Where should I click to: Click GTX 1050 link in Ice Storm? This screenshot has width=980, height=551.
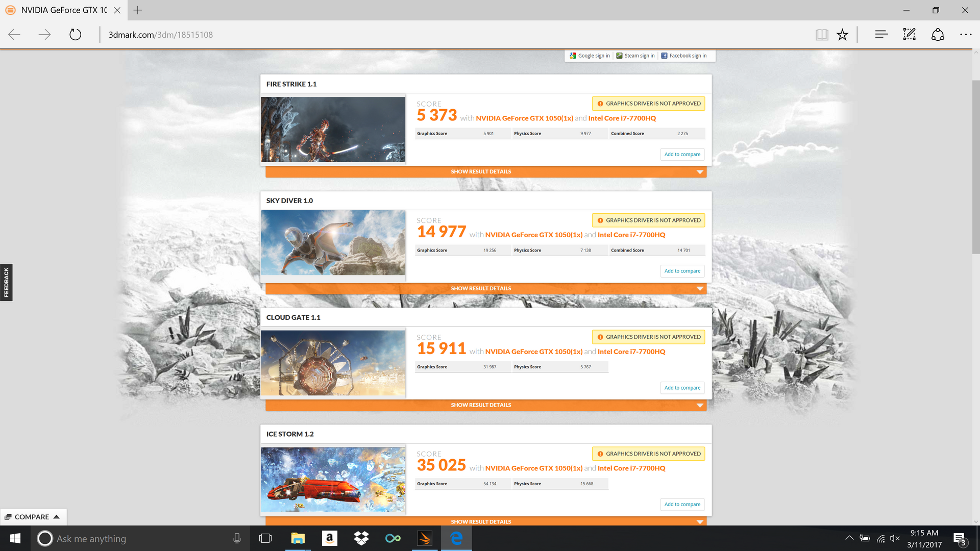[533, 468]
